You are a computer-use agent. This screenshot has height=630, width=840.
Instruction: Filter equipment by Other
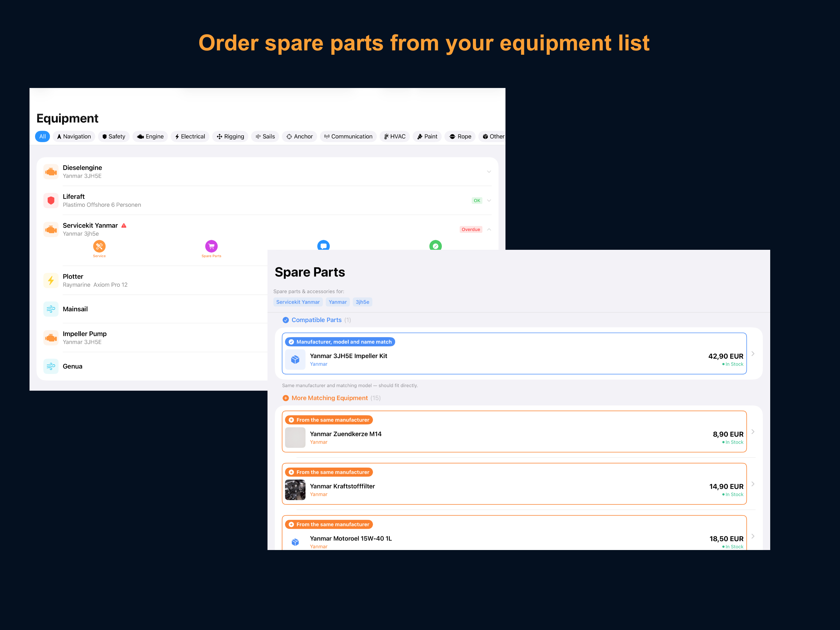pyautogui.click(x=493, y=136)
